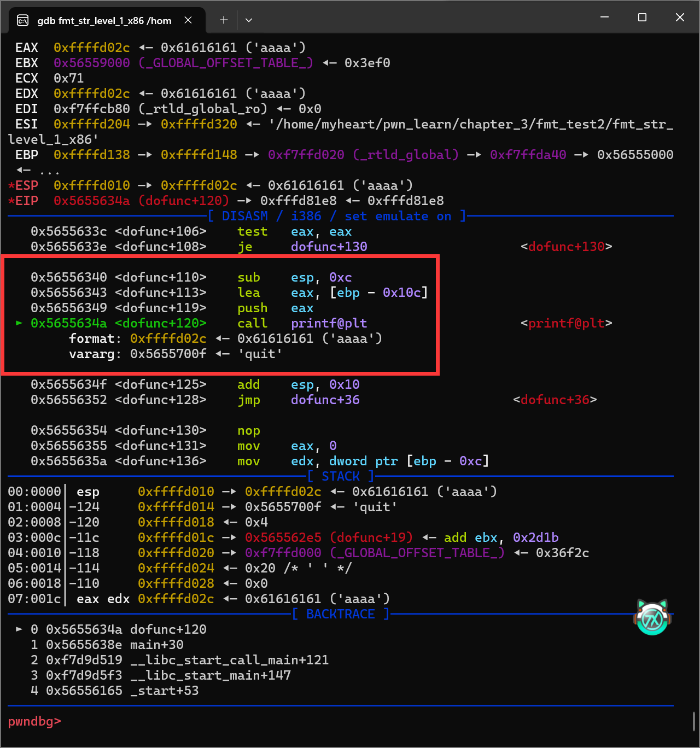
Task: Click the EIP register value 0x5655634a
Action: click(x=91, y=201)
